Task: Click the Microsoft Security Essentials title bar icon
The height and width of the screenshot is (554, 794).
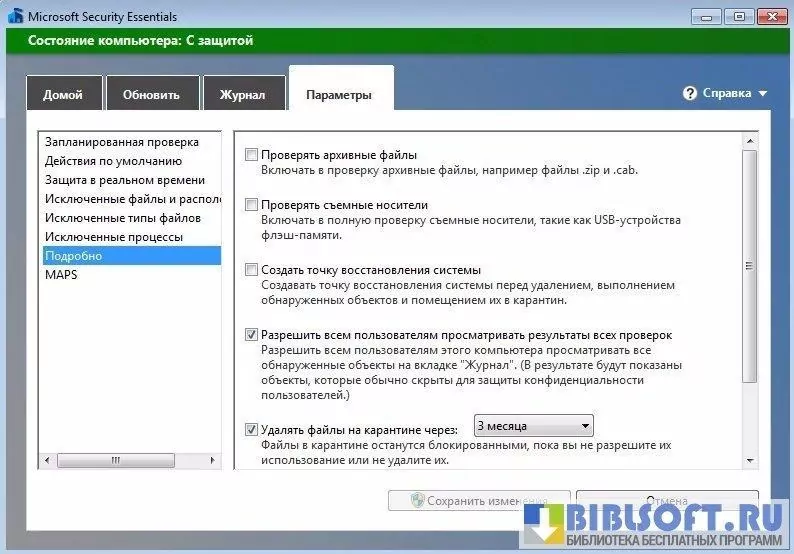Action: 14,16
